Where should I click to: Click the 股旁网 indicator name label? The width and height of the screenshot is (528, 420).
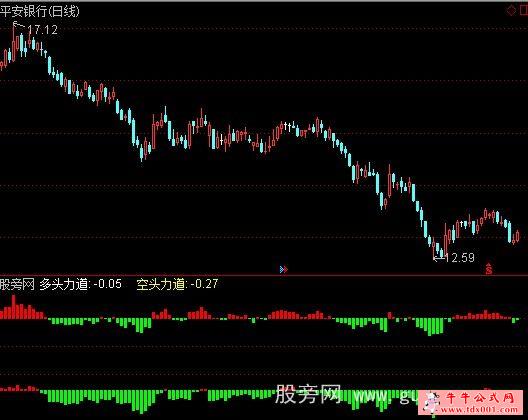(17, 284)
